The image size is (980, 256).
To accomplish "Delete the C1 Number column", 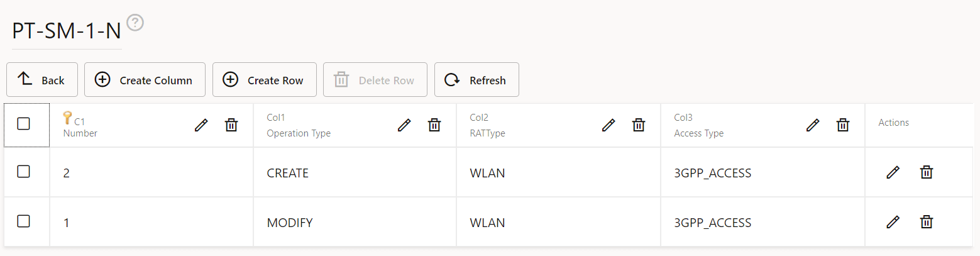I will [x=231, y=125].
